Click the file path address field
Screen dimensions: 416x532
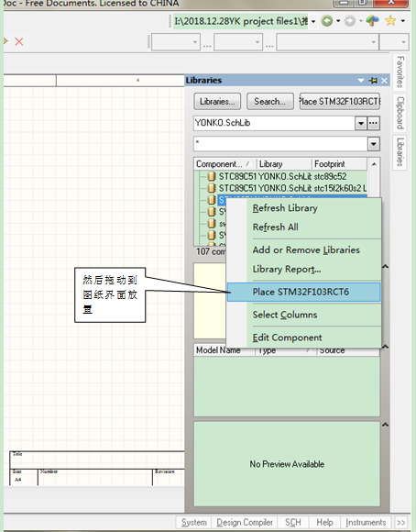(x=241, y=21)
